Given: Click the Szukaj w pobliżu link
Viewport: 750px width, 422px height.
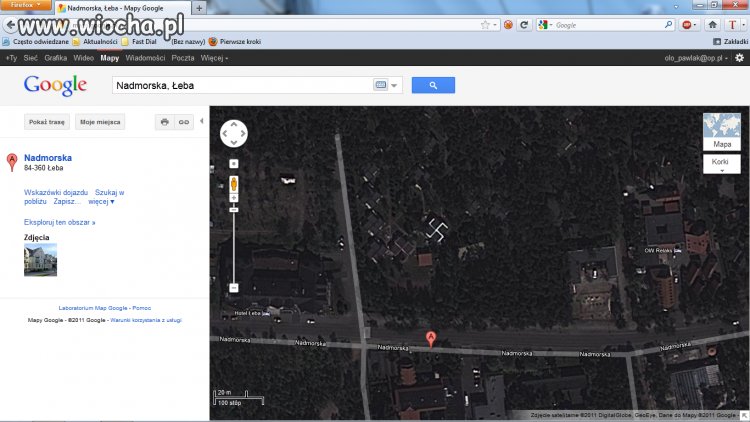Looking at the screenshot, I should click(74, 197).
